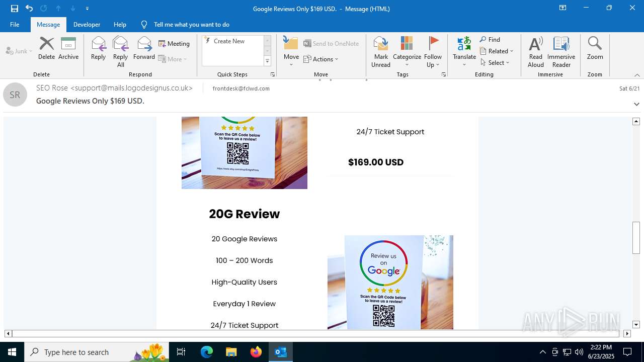Click the taskbar search box
Screen dimensions: 644x362
98,352
